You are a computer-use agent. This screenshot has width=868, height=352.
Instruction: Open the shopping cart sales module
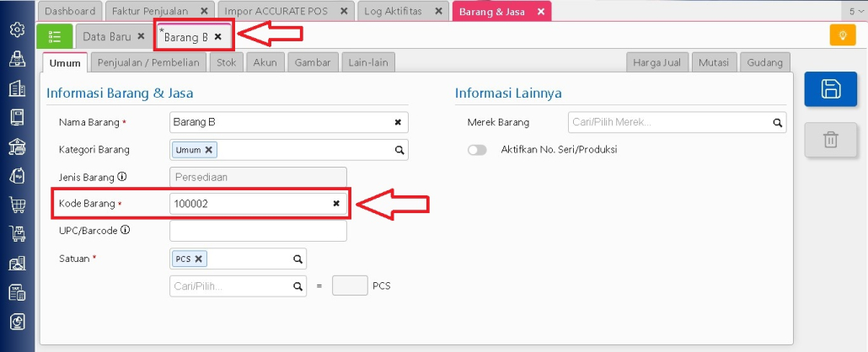click(x=16, y=204)
